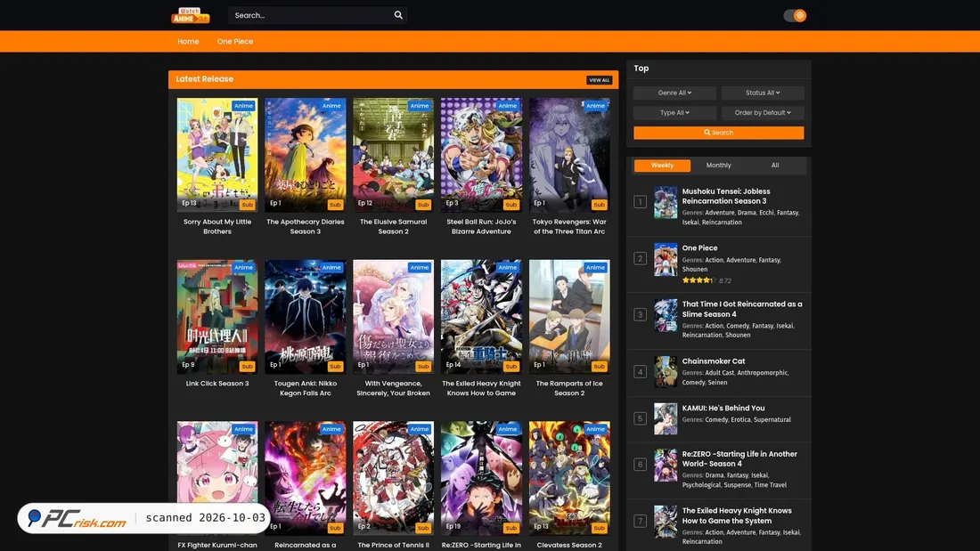The width and height of the screenshot is (980, 551).
Task: Click KAMUI small thumbnail
Action: (x=666, y=418)
